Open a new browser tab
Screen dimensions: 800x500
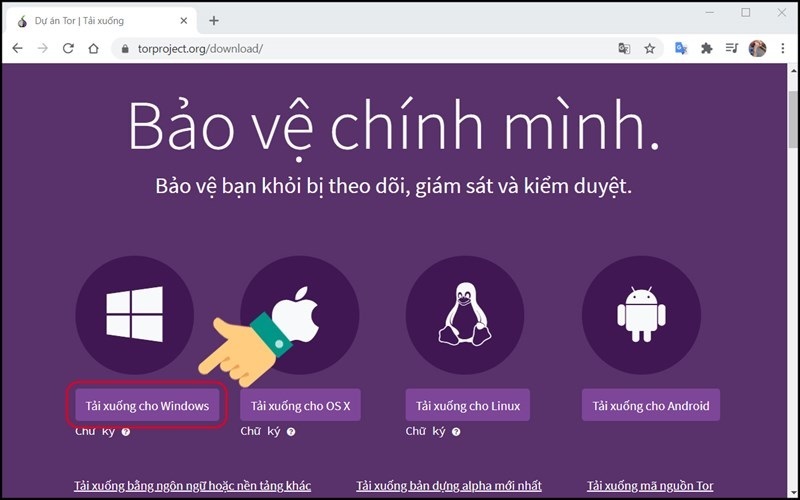(214, 20)
